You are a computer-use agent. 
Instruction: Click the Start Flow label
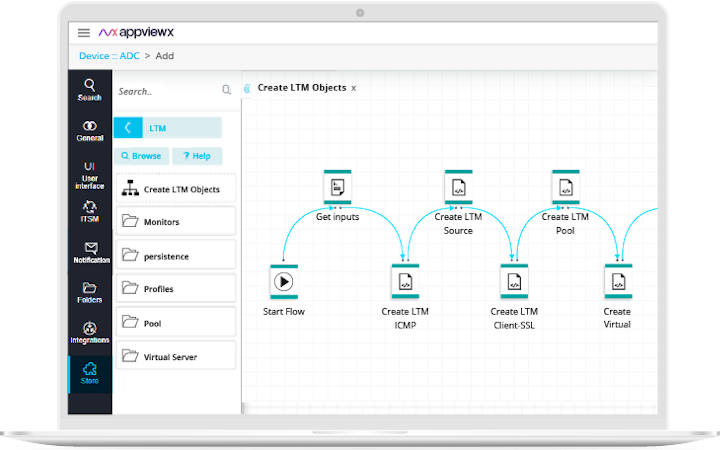click(284, 311)
